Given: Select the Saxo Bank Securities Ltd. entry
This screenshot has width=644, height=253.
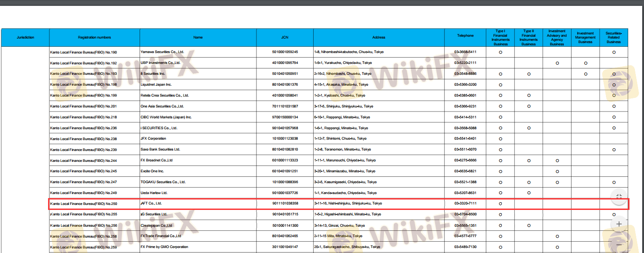Looking at the screenshot, I should pos(160,149).
